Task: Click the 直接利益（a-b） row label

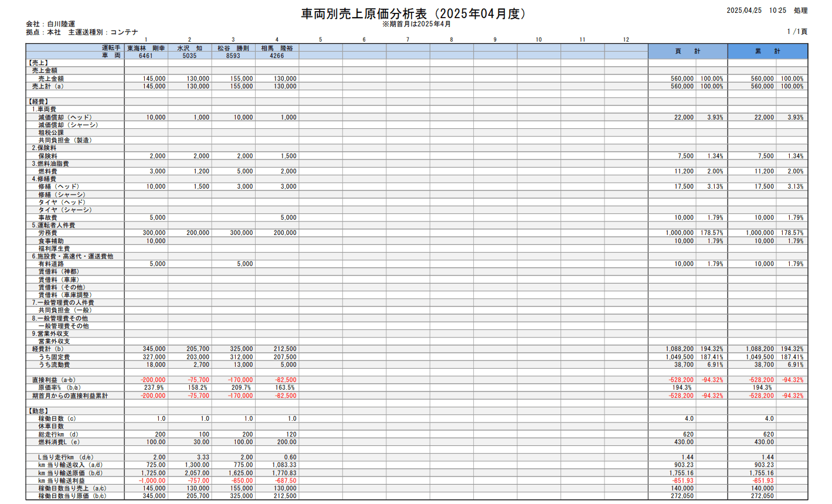Action: [x=53, y=380]
